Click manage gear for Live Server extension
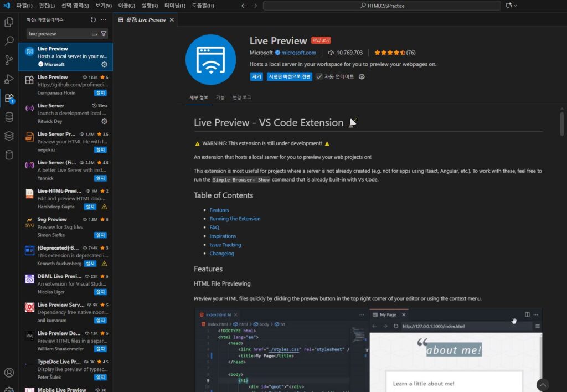The image size is (567, 392). [x=104, y=121]
